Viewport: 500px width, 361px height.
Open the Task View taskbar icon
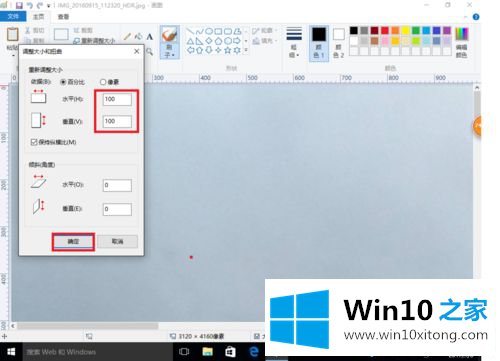(x=184, y=352)
